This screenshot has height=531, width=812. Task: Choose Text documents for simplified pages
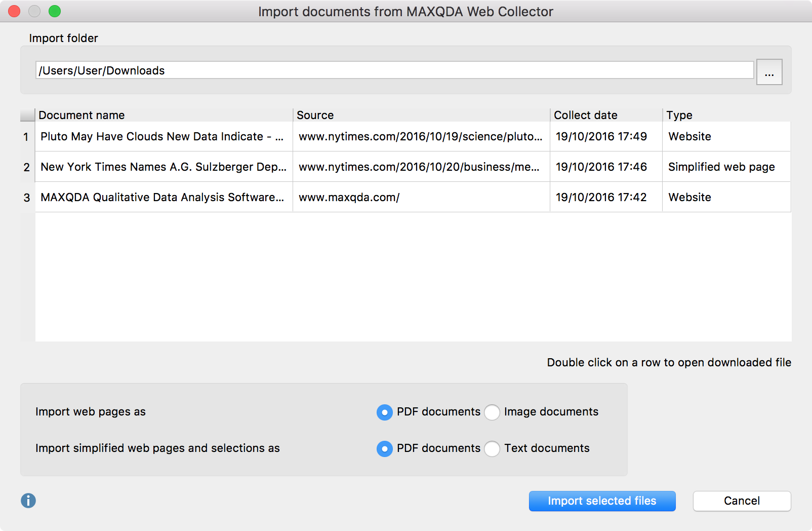pyautogui.click(x=492, y=449)
